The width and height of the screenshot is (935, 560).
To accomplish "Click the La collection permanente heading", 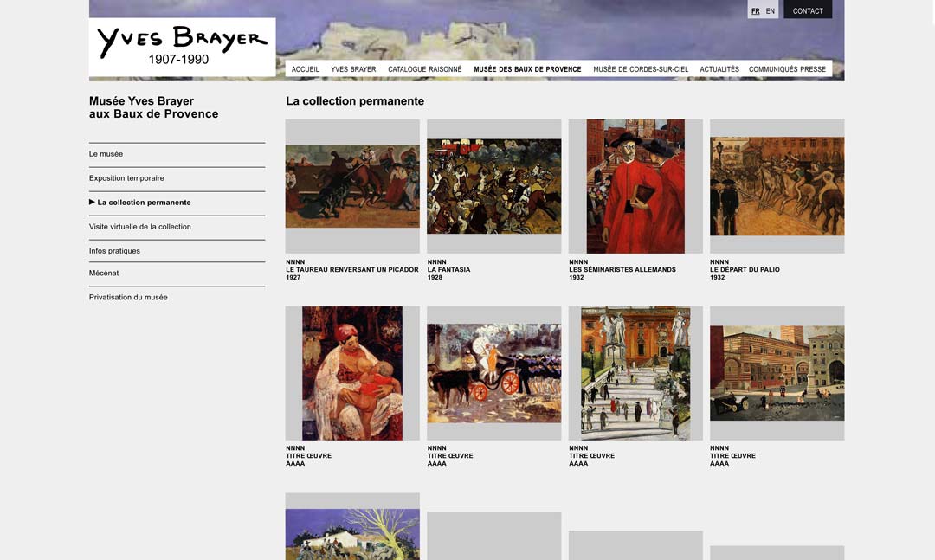I will pyautogui.click(x=355, y=101).
